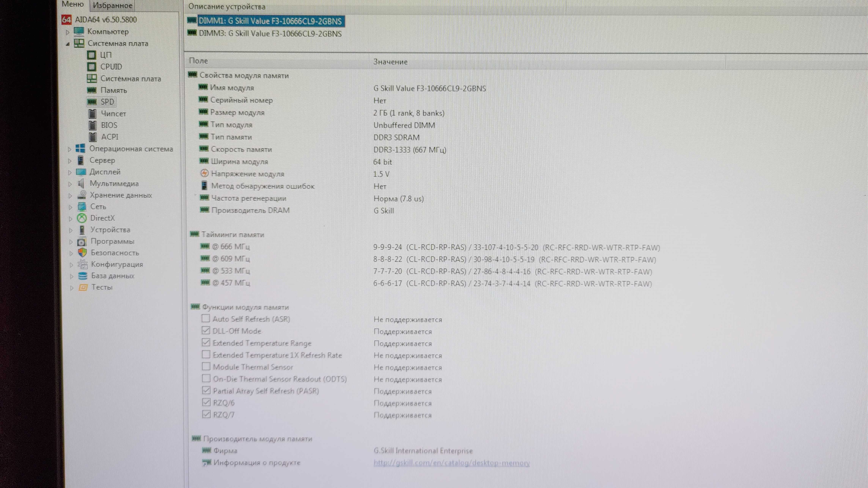868x488 pixels.
Task: Expand the Компьютер tree node
Action: pos(67,32)
